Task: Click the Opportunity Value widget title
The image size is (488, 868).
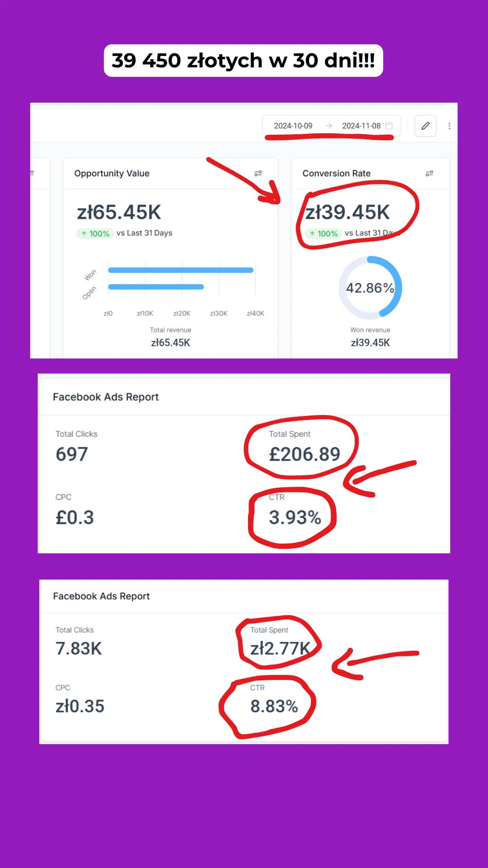Action: [x=112, y=173]
